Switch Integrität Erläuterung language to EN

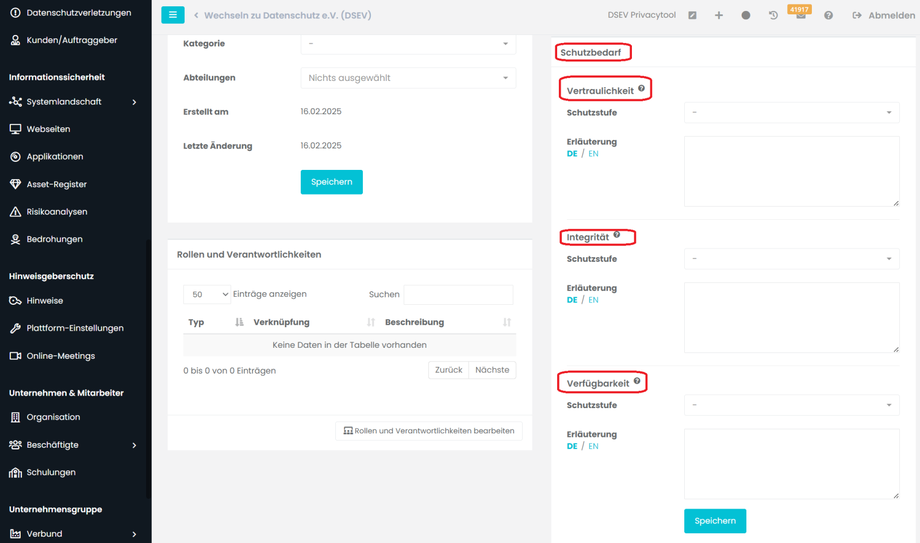(x=593, y=300)
